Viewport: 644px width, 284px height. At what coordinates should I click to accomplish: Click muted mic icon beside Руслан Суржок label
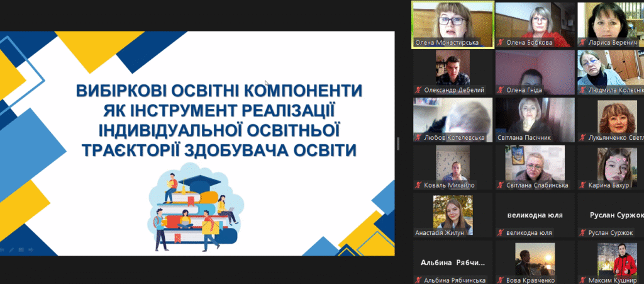click(583, 233)
